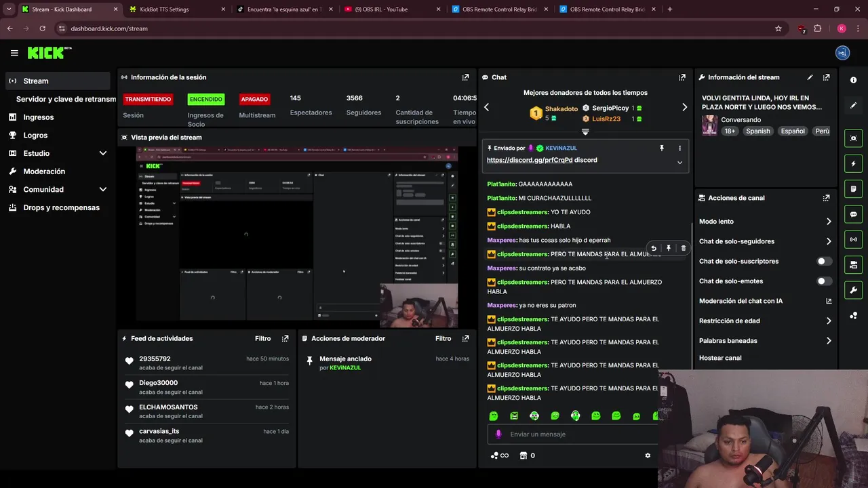
Task: Pop out the Acciones de moderador panel
Action: click(x=465, y=338)
